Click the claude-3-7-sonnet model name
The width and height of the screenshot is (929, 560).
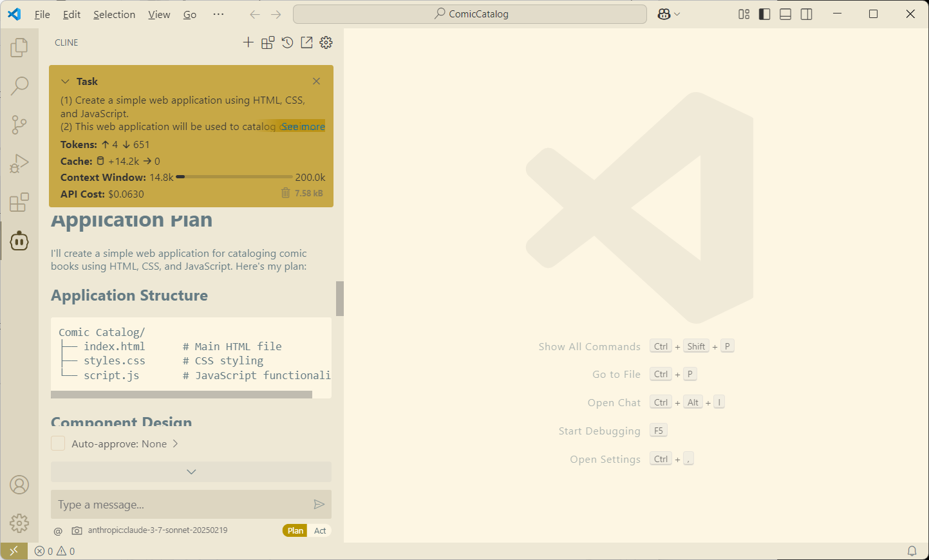[x=158, y=530]
